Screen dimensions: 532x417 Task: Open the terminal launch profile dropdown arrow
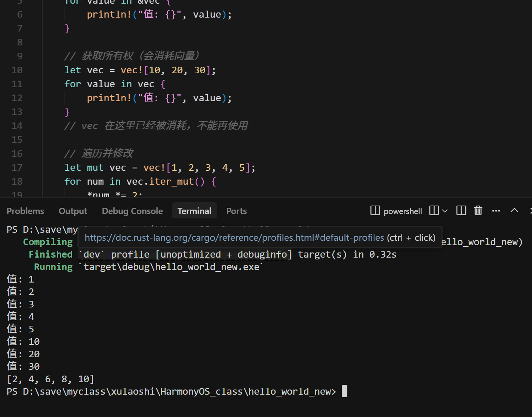tap(445, 211)
